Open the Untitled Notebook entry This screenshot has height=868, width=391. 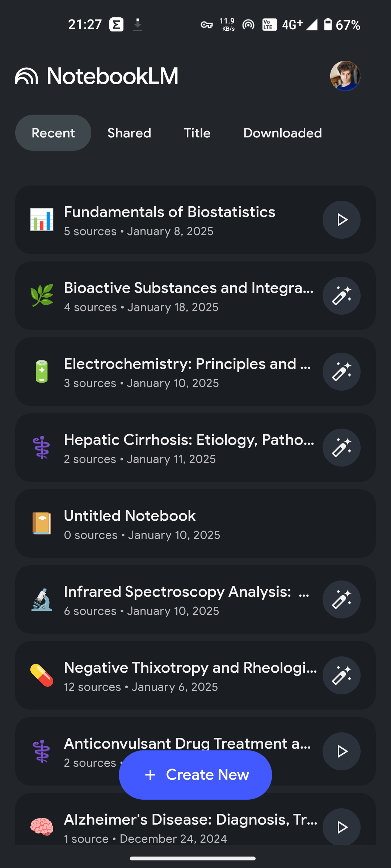pyautogui.click(x=195, y=523)
